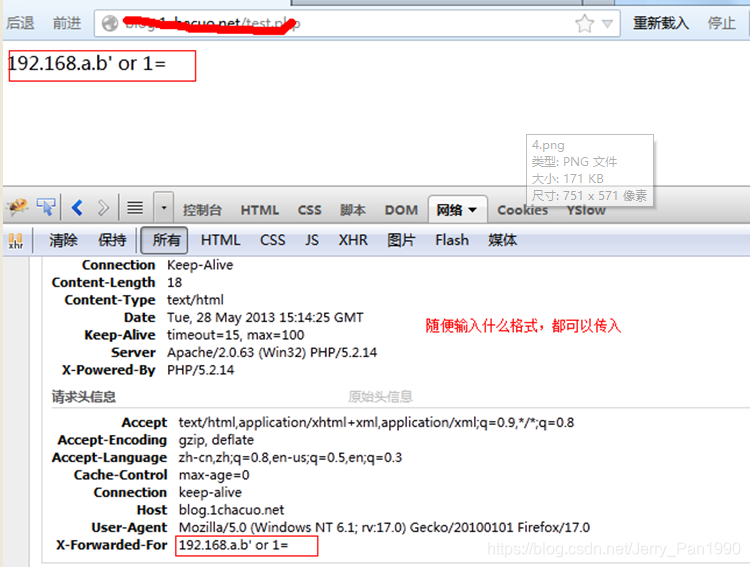Click the Firebug bug icon
Viewport: 750px width, 567px height.
click(17, 207)
